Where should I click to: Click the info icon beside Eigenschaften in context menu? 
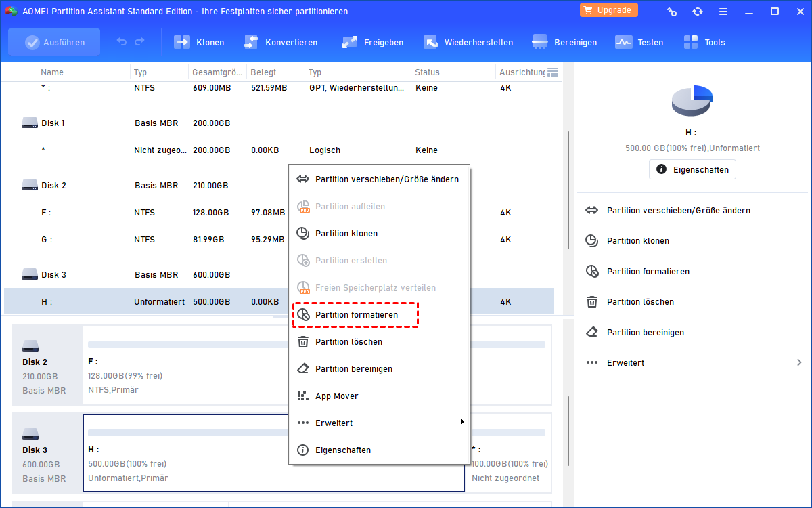click(x=303, y=450)
